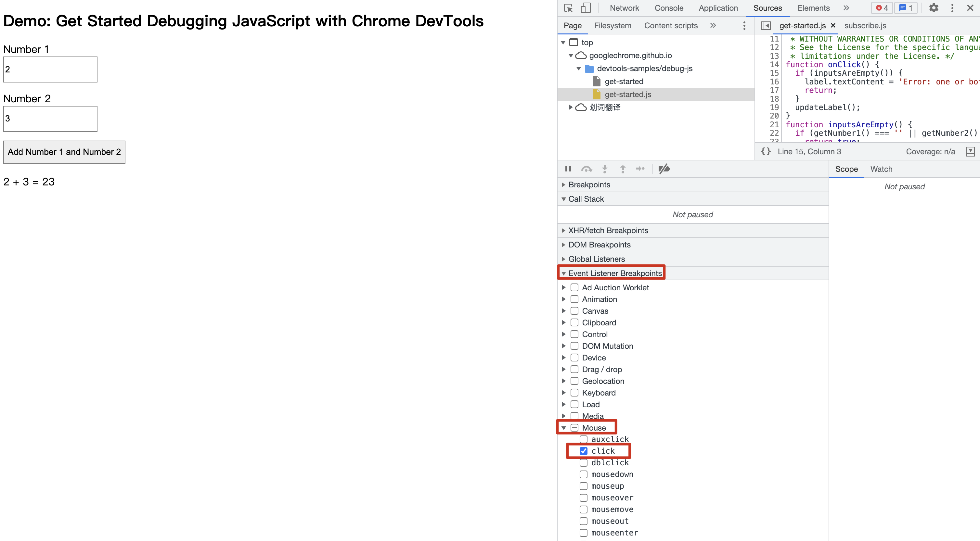This screenshot has width=980, height=541.
Task: Enable the mousedown event checkbox
Action: click(584, 474)
